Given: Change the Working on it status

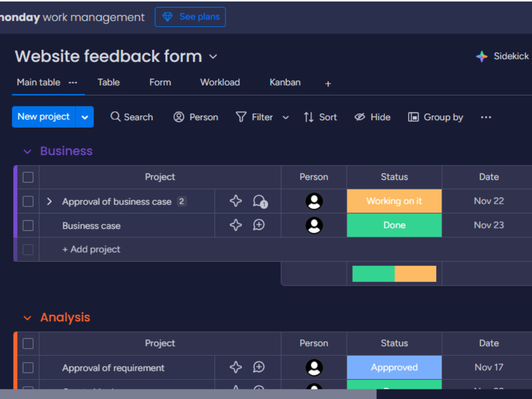Looking at the screenshot, I should point(394,201).
